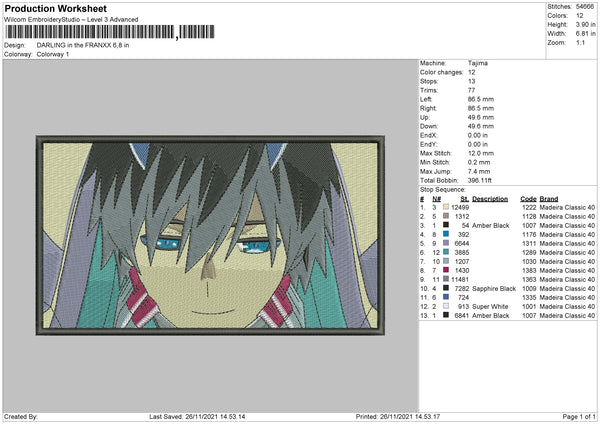Select the Sapphire Black color swatch
The width and height of the screenshot is (600, 424).
click(x=446, y=288)
